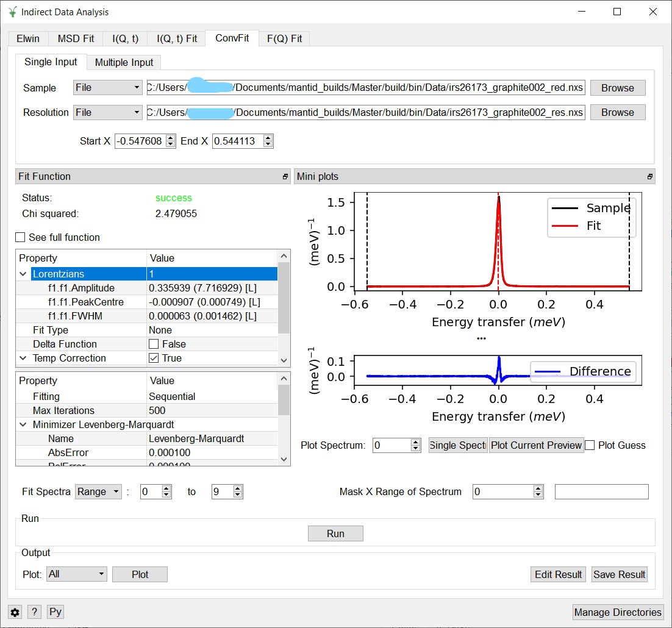Enable the See full function checkbox
Screen dimensions: 672x628
[21, 237]
